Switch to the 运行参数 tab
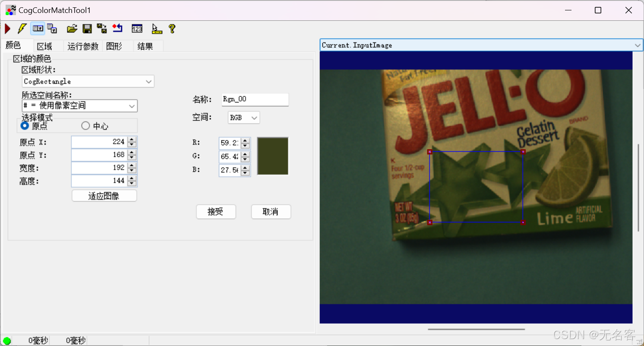The height and width of the screenshot is (346, 644). click(83, 46)
